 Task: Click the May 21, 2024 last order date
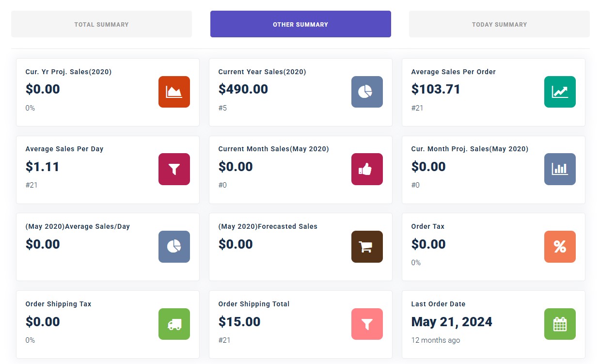pos(452,322)
